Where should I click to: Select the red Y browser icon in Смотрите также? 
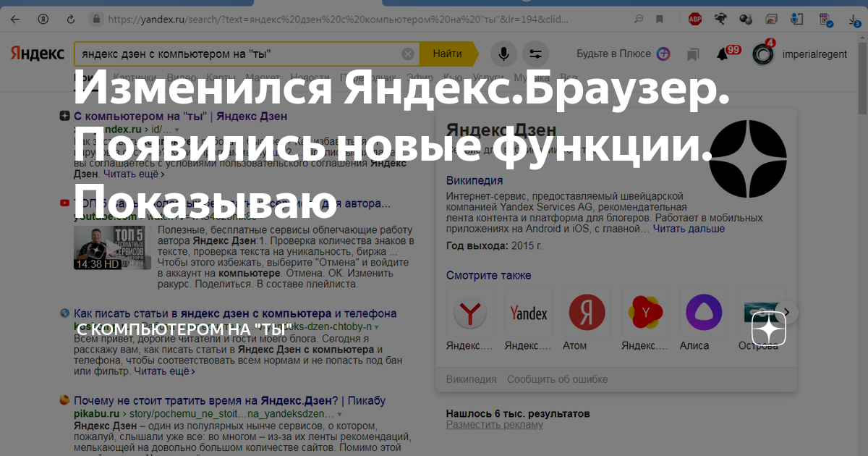click(470, 313)
